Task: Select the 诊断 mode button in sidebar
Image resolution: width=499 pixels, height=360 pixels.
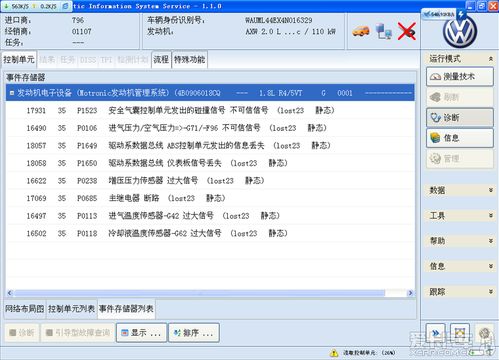Action: click(460, 117)
